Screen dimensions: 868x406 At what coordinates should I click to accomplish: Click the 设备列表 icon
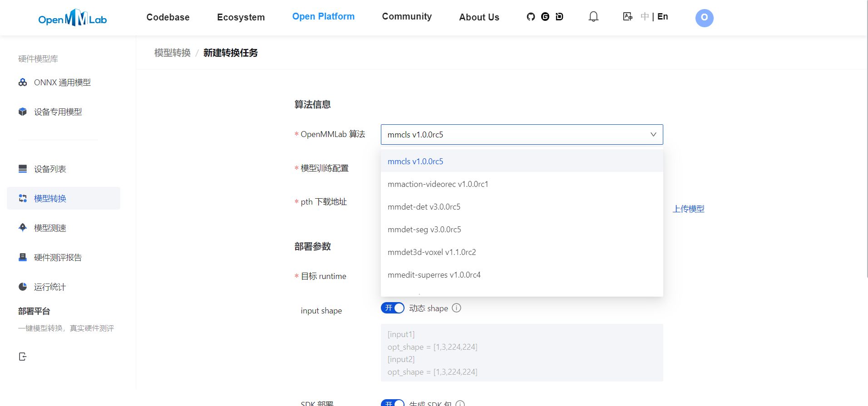coord(23,169)
